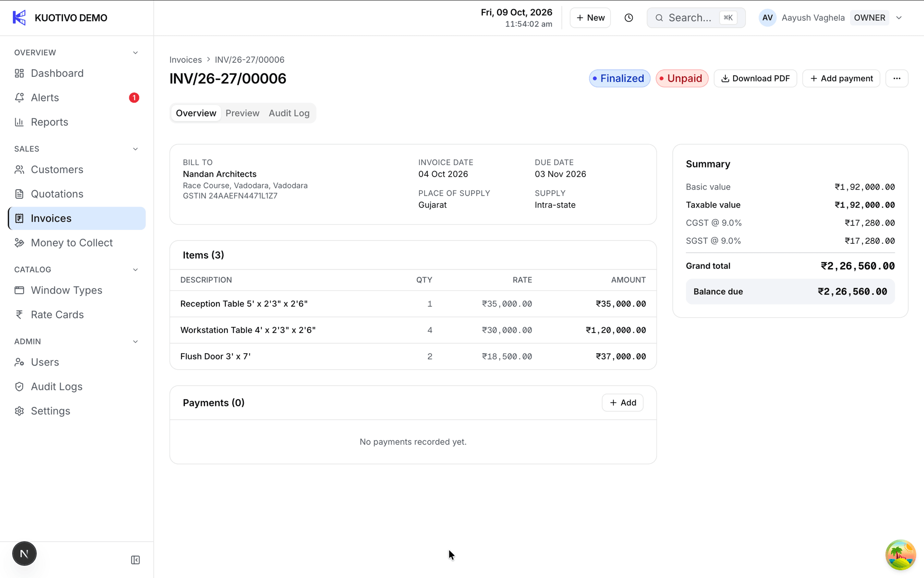The width and height of the screenshot is (924, 578).
Task: Click the Audit Logs shield icon
Action: [19, 387]
